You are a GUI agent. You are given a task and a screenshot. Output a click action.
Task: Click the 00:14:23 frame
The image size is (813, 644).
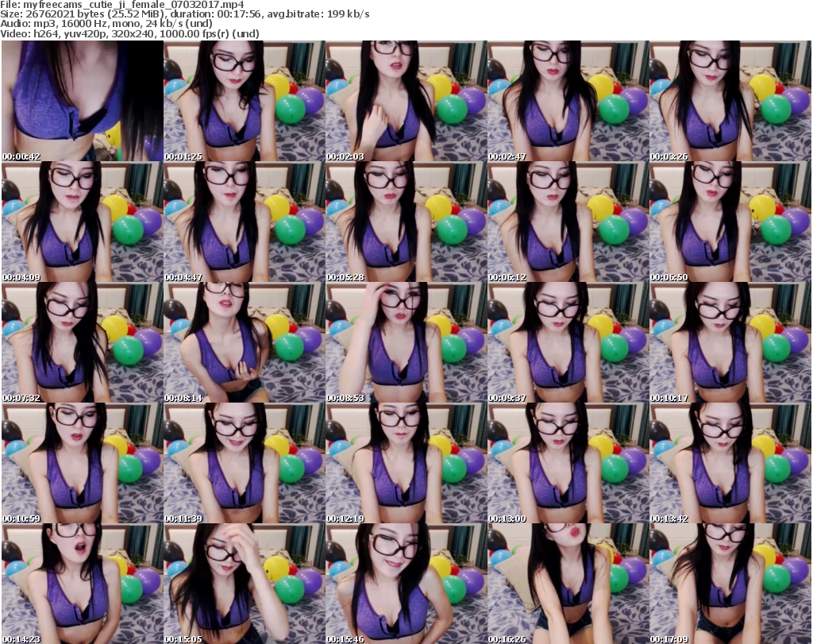83,584
